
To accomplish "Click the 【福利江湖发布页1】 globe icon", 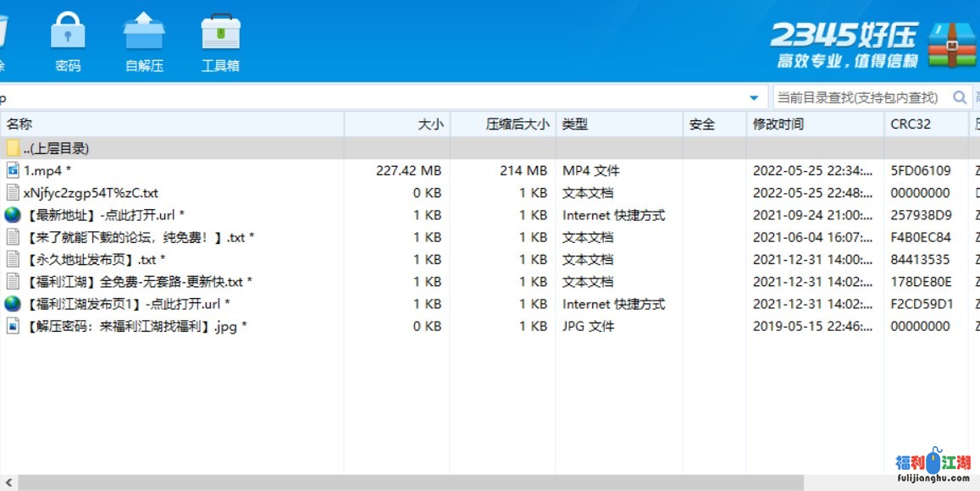I will pyautogui.click(x=13, y=304).
